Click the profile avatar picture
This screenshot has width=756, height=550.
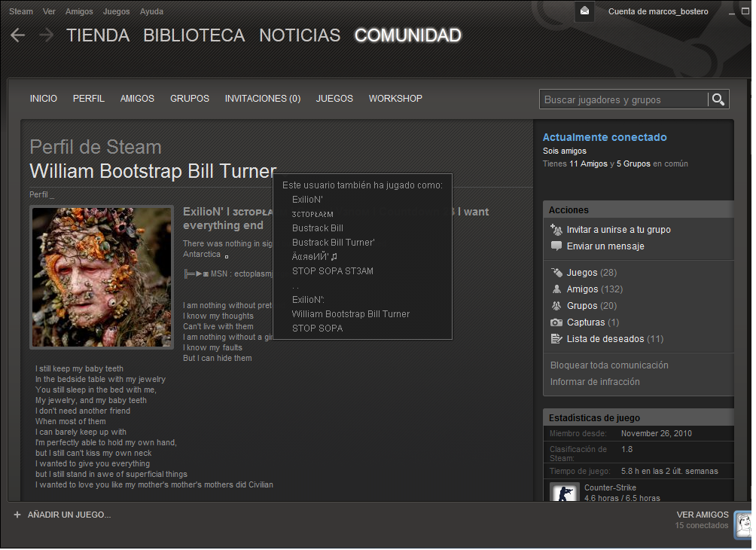102,277
